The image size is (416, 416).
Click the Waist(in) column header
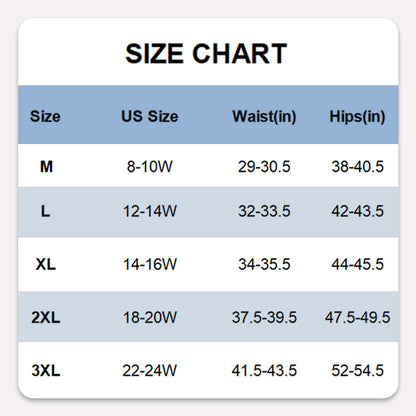264,117
